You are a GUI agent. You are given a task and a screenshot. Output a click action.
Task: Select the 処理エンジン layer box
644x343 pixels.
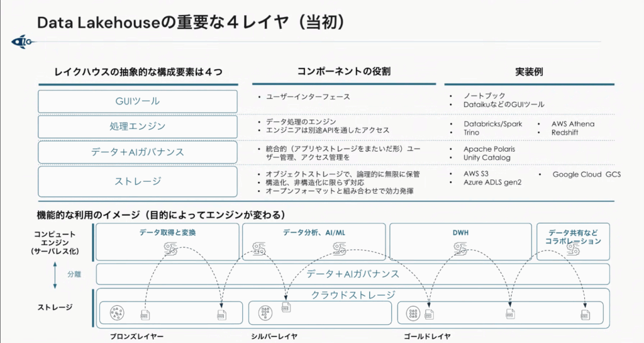138,127
